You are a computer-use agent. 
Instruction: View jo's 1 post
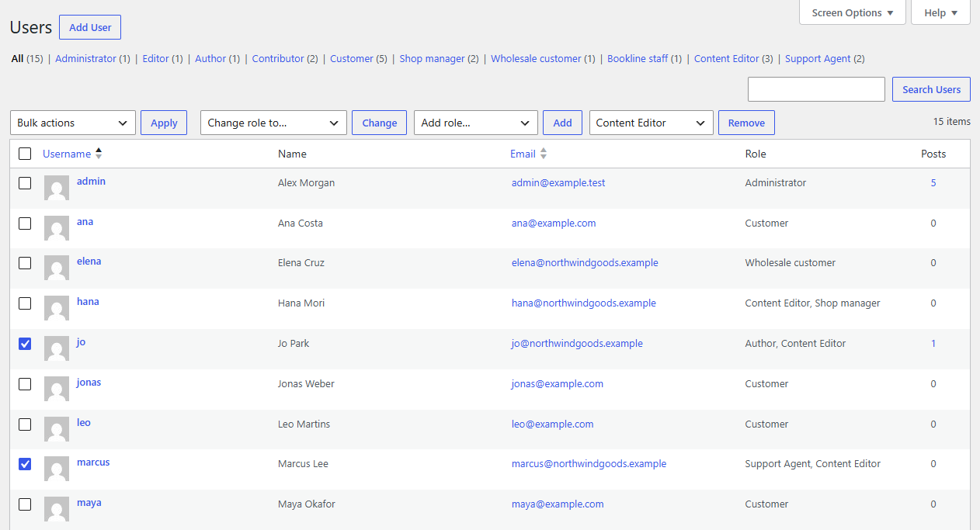pos(933,344)
